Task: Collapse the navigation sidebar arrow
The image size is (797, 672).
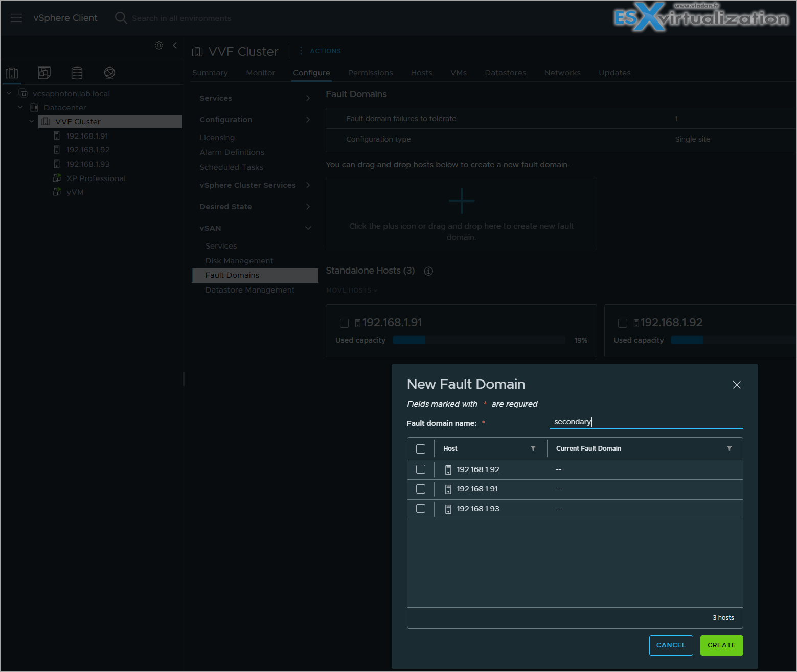Action: point(175,46)
